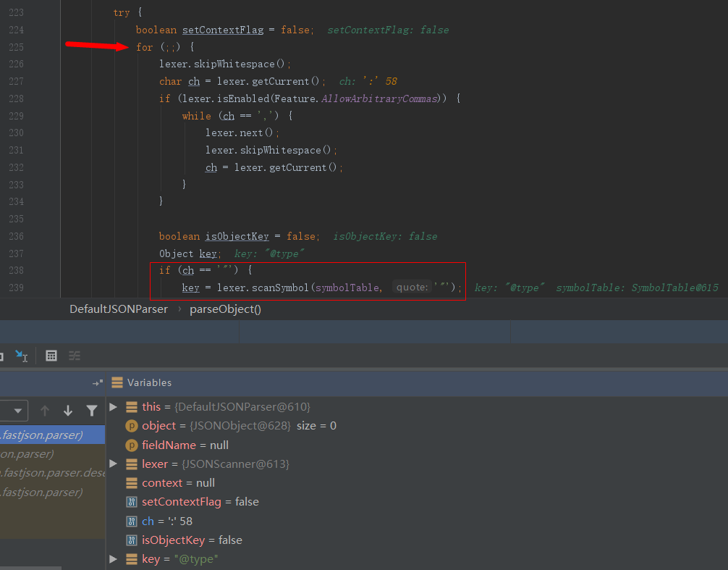Open the thread selector dropdown
Screen dimensions: 728x570
click(x=14, y=411)
